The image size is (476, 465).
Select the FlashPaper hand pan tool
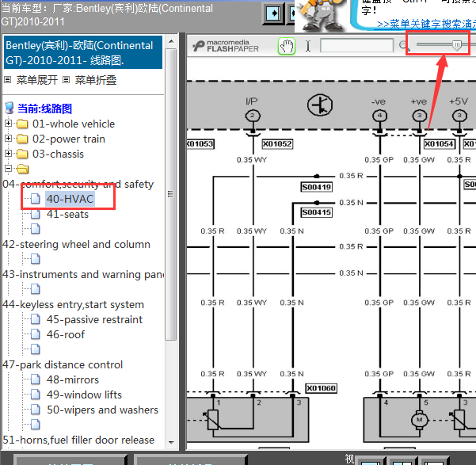click(287, 47)
